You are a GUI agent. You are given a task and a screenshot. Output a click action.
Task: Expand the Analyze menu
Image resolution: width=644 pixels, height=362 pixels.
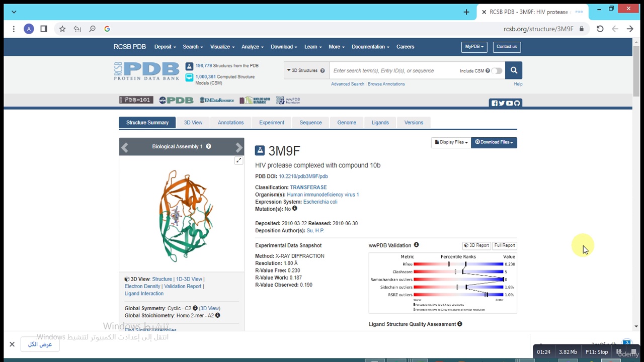pos(253,47)
